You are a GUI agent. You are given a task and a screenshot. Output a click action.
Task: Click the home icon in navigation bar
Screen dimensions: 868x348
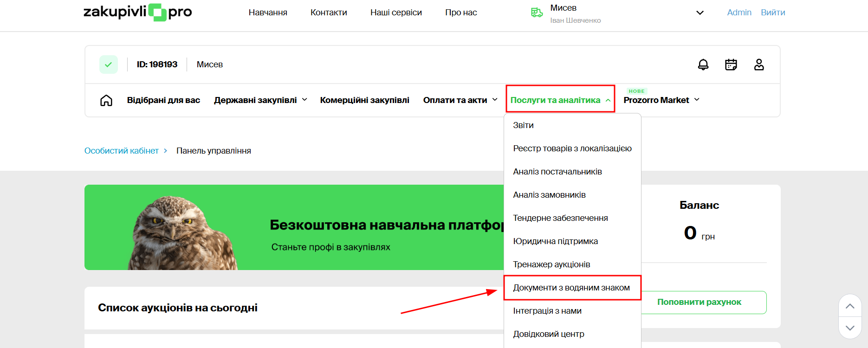point(106,100)
